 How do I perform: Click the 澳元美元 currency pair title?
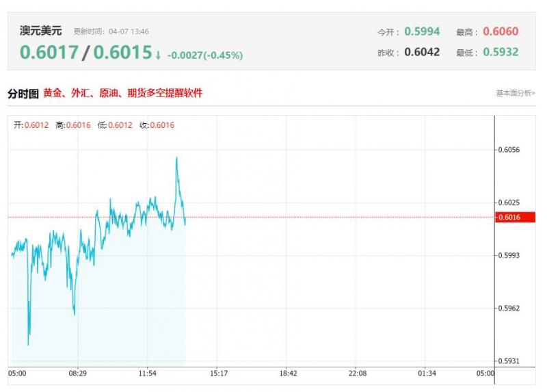tap(41, 31)
